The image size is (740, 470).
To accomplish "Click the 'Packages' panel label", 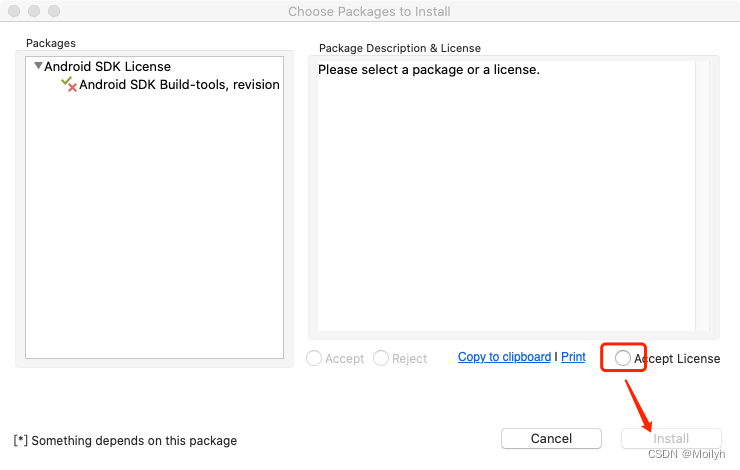I will (50, 43).
